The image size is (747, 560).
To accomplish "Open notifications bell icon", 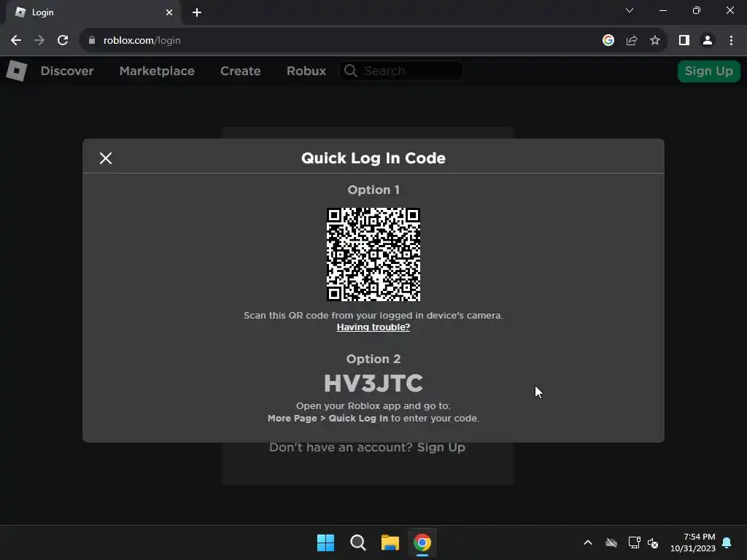I will [727, 542].
